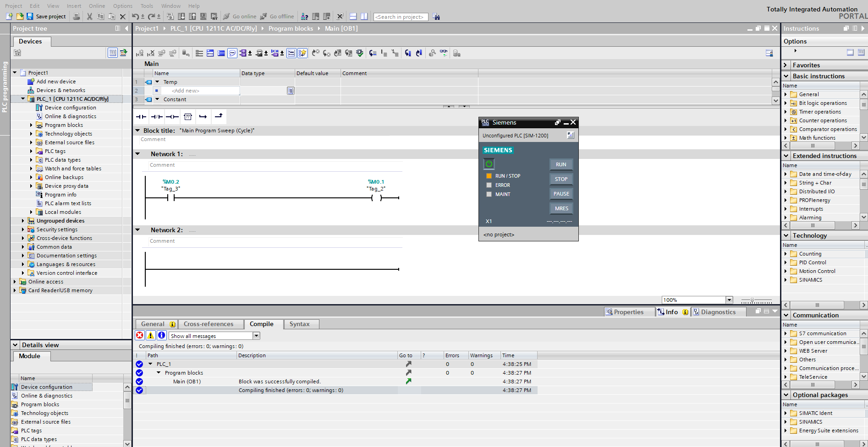Insert an empty box instruction
Viewport: 868px width, 447px height.
[188, 117]
